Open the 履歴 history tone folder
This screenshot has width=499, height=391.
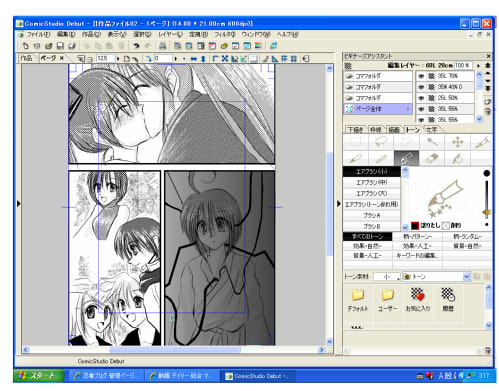pos(448,300)
